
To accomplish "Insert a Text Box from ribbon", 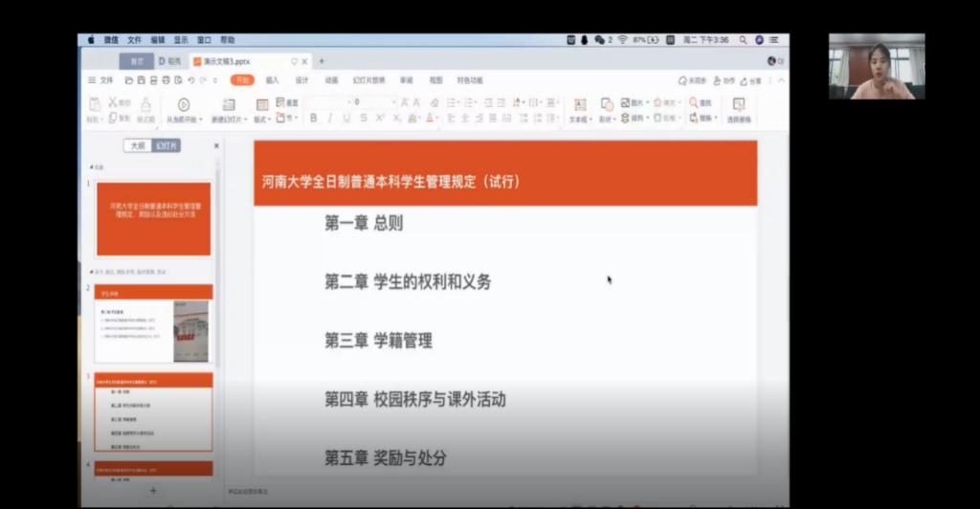I will pyautogui.click(x=579, y=109).
